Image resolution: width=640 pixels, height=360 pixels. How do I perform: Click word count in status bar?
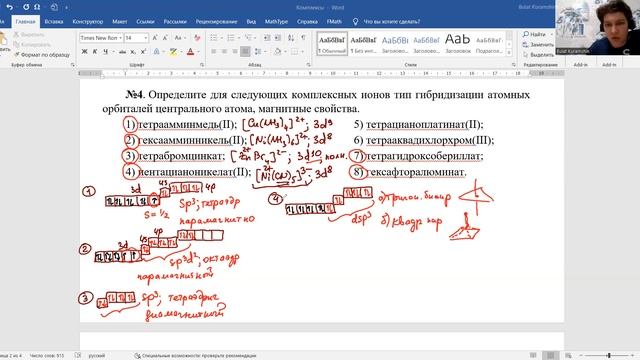click(47, 356)
